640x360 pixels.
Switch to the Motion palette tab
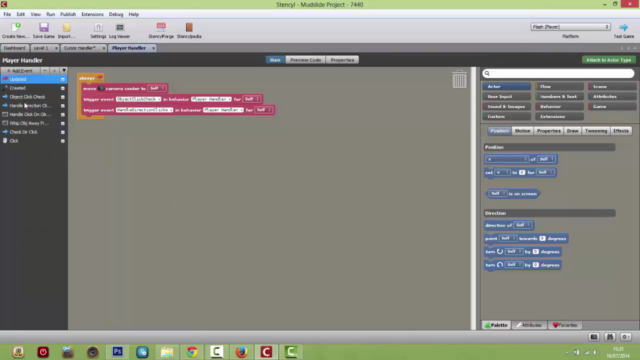(522, 131)
